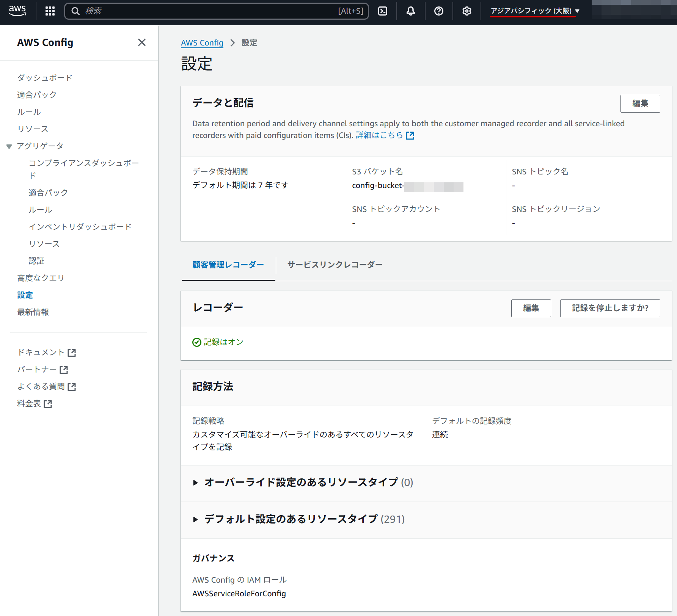Click the config-bucket S3 bucket name
Viewport: 677px width, 616px height.
[x=408, y=186]
